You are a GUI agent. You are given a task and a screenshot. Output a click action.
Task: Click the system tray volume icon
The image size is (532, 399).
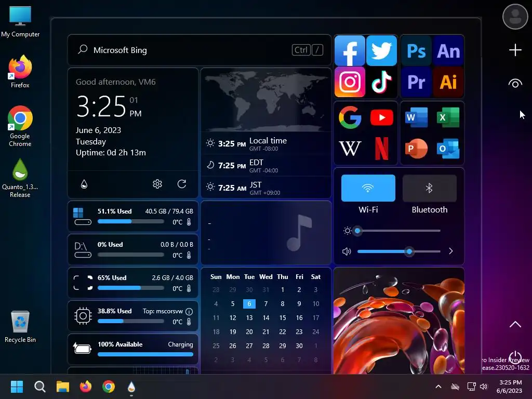coord(484,387)
